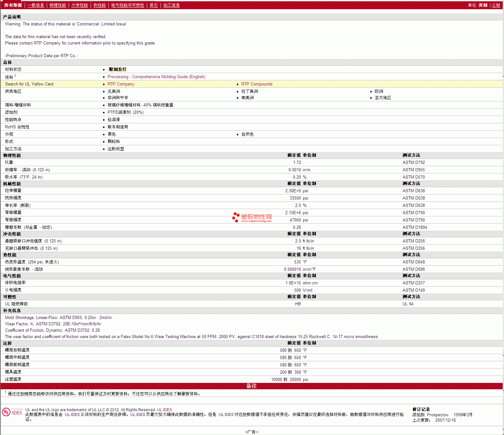
Task: Click ASTM D792 test method
Action: point(413,163)
